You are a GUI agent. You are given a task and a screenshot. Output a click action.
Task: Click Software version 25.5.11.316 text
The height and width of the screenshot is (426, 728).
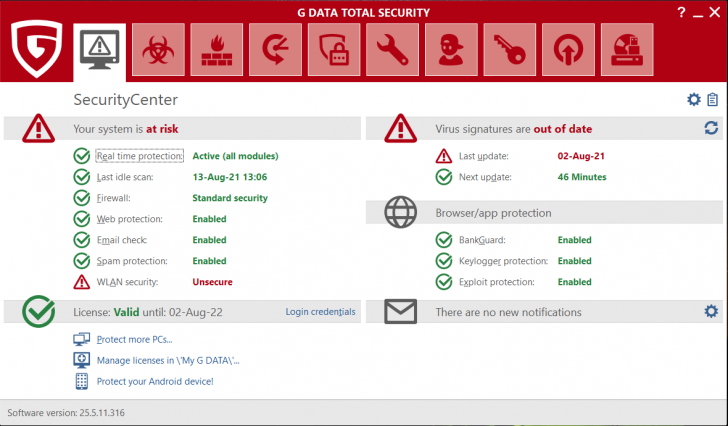(x=66, y=413)
